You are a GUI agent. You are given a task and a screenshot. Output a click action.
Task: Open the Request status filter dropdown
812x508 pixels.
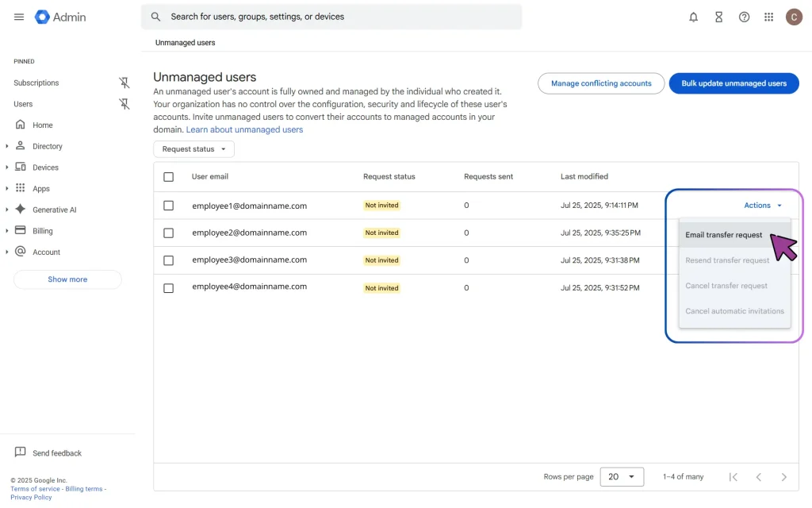point(193,149)
